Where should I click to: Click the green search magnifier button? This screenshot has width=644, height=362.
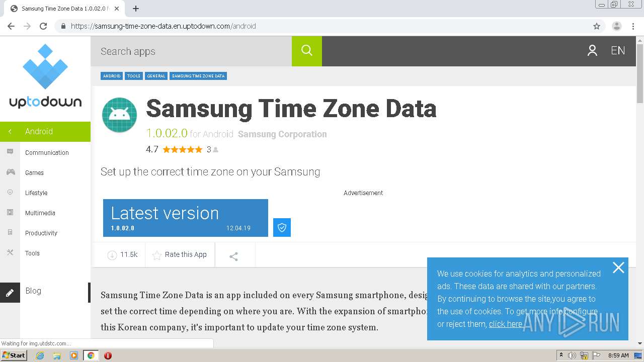pyautogui.click(x=307, y=51)
